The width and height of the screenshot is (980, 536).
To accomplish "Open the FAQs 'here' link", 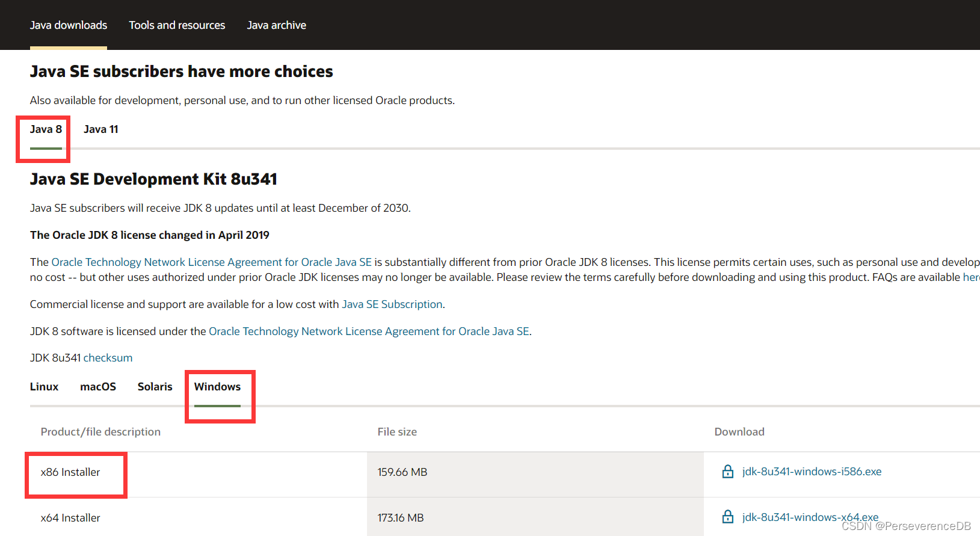I will tap(971, 277).
